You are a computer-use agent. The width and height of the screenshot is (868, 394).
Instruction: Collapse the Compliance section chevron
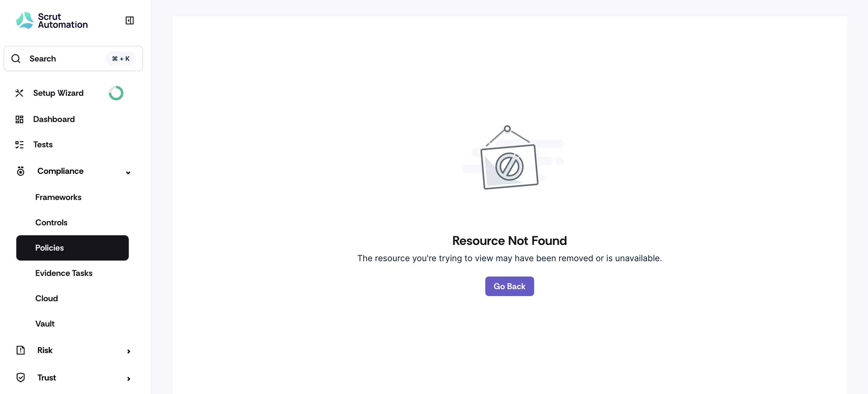[x=128, y=173]
